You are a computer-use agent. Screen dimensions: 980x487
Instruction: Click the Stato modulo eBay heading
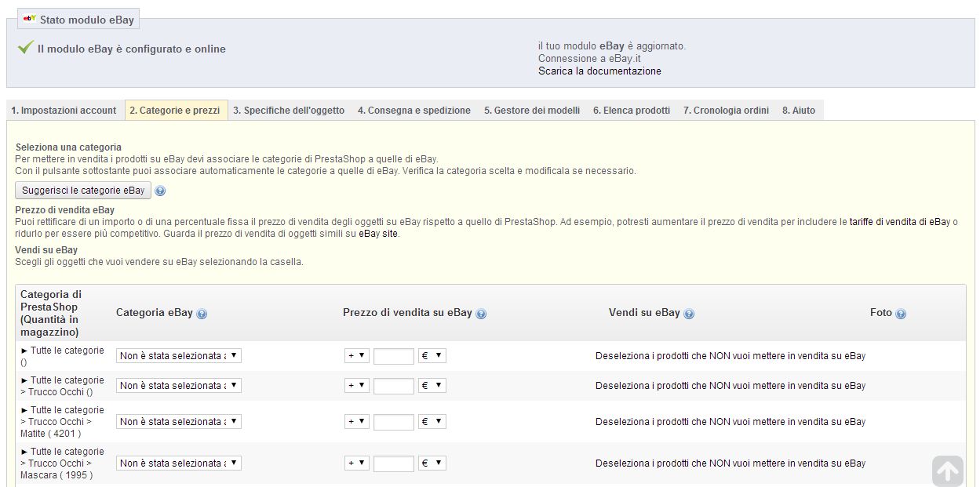[x=87, y=20]
